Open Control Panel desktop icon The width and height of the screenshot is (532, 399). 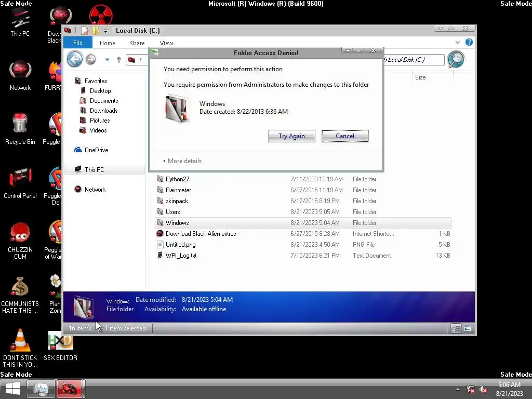click(20, 183)
